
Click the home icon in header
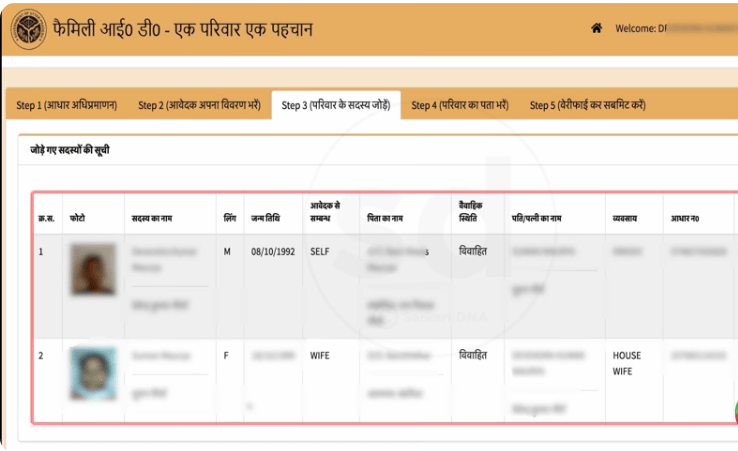tap(597, 28)
